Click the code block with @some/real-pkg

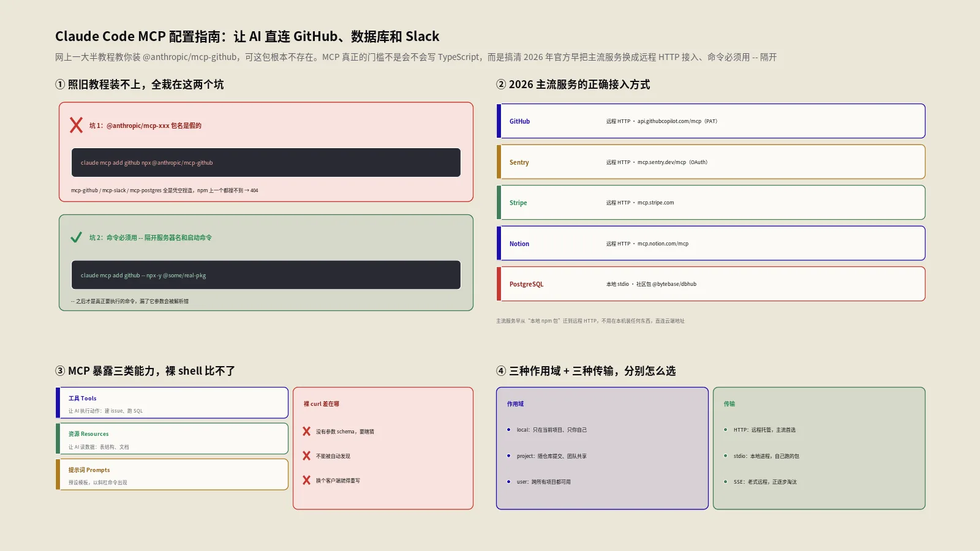pyautogui.click(x=266, y=275)
